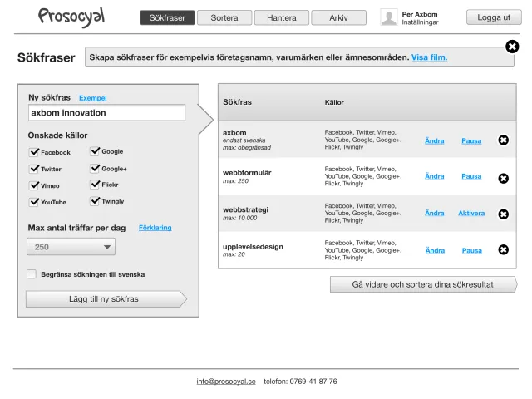Remove upplevelsedesign using its X icon

pos(503,249)
